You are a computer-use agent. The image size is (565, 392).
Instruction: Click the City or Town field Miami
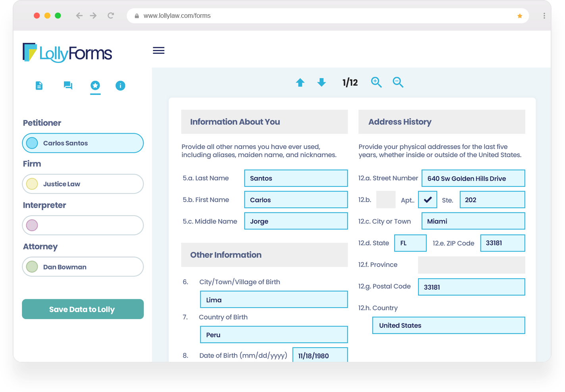(473, 221)
